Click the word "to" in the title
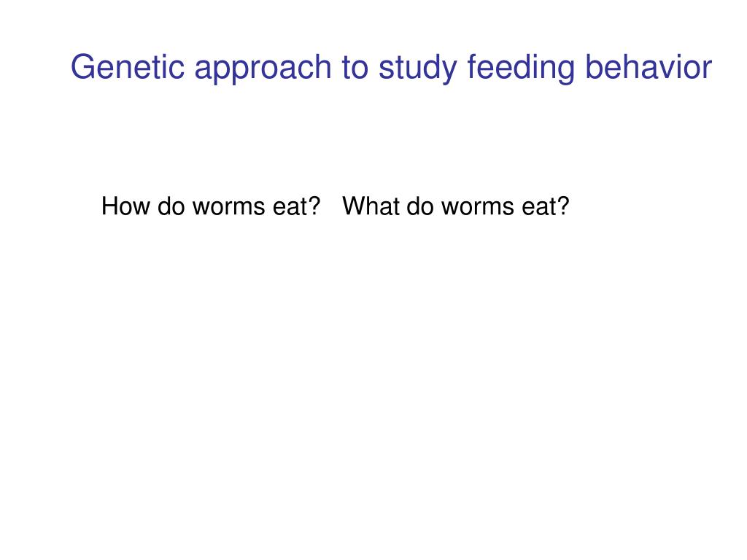 point(355,68)
